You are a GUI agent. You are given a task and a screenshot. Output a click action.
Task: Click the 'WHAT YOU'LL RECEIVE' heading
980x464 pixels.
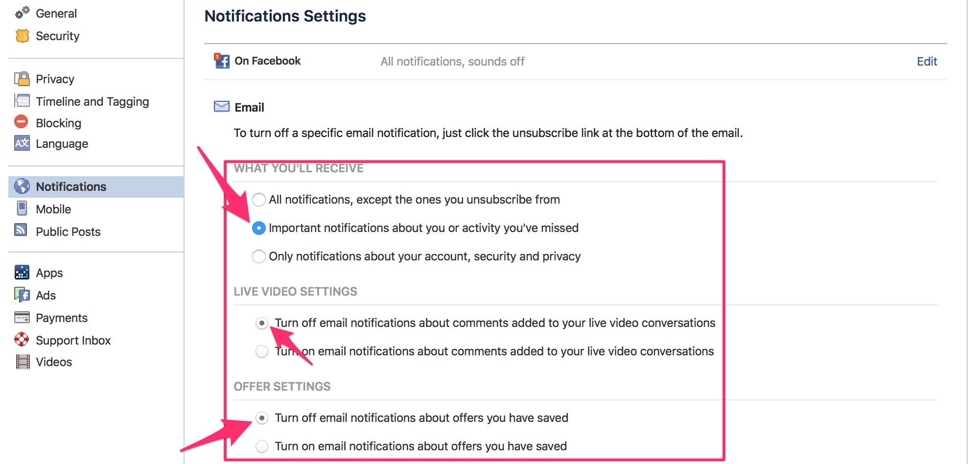coord(299,168)
